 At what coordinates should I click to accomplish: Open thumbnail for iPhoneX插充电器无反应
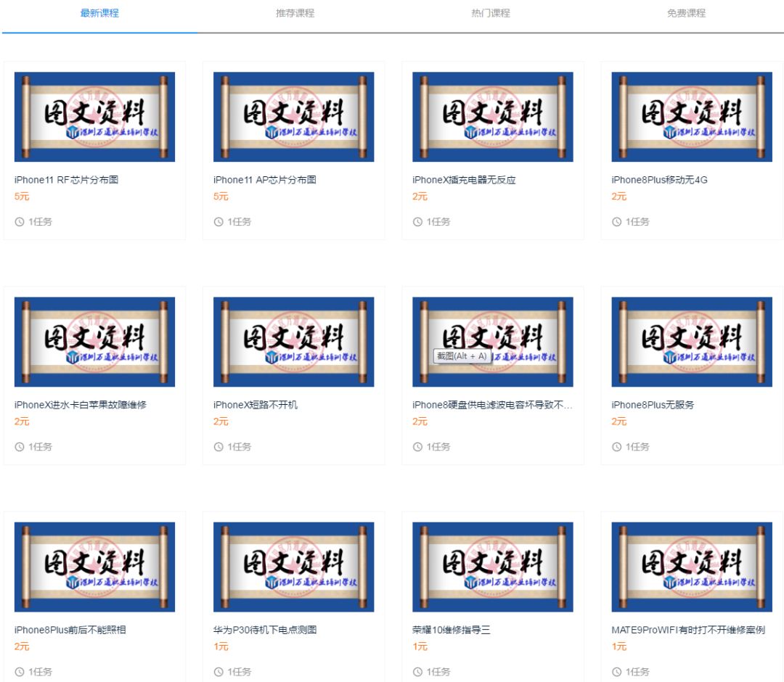(x=492, y=117)
